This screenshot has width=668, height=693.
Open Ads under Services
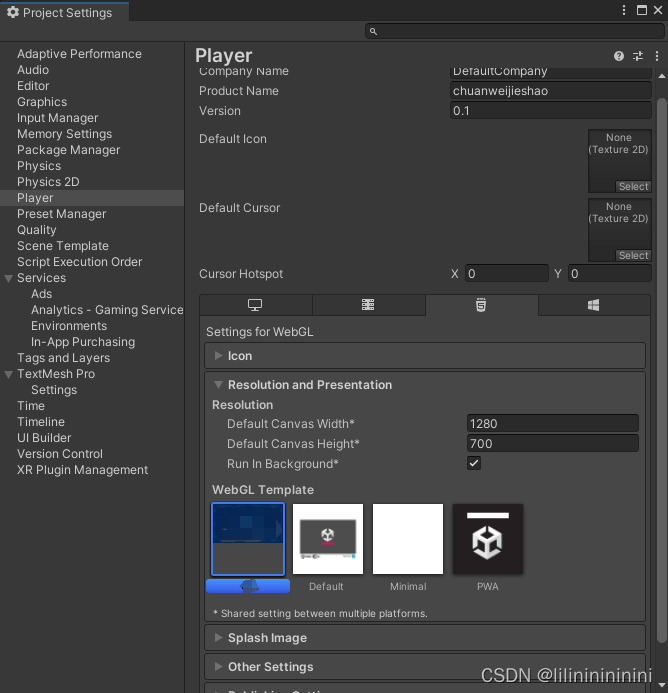click(x=42, y=294)
